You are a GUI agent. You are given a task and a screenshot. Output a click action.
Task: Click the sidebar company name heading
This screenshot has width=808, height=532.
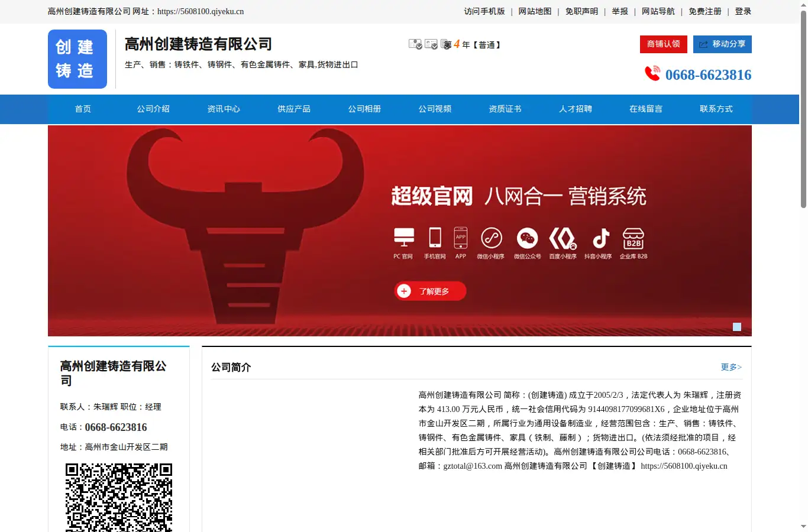(x=113, y=373)
